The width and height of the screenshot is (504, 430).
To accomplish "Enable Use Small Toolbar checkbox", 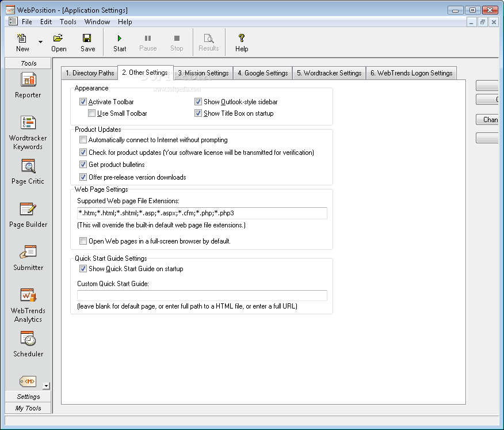I will [91, 113].
